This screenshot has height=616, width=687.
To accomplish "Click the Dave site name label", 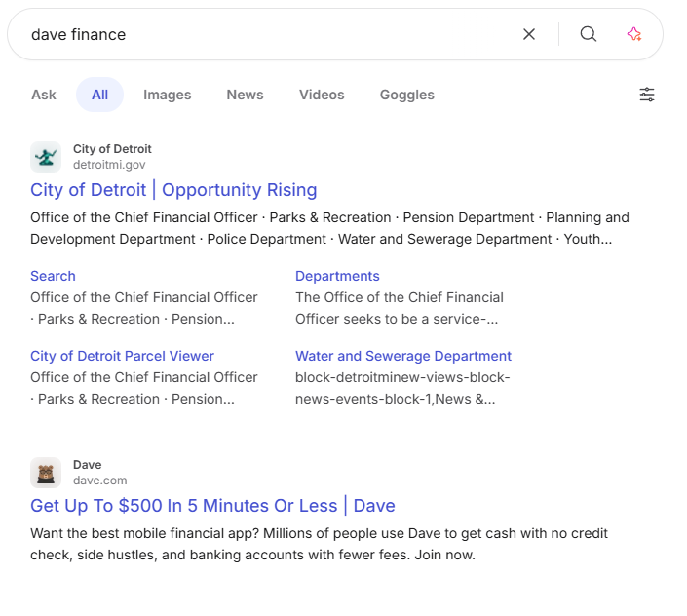I will [87, 465].
